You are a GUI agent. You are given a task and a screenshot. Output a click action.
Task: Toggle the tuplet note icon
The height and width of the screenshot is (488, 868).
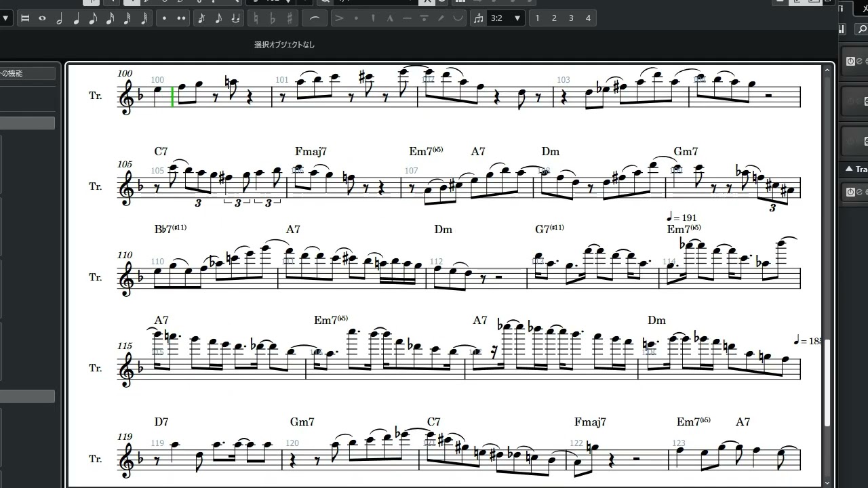(x=479, y=18)
